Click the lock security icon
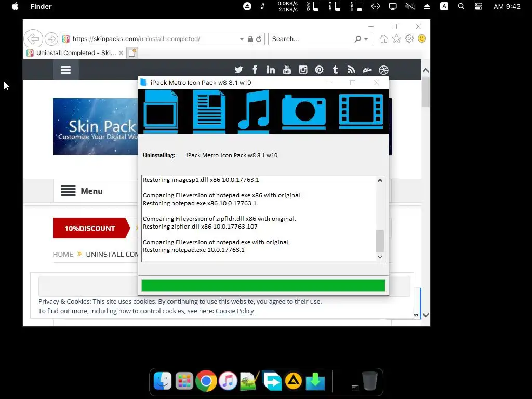Viewport: 532px width, 399px height. [x=250, y=39]
